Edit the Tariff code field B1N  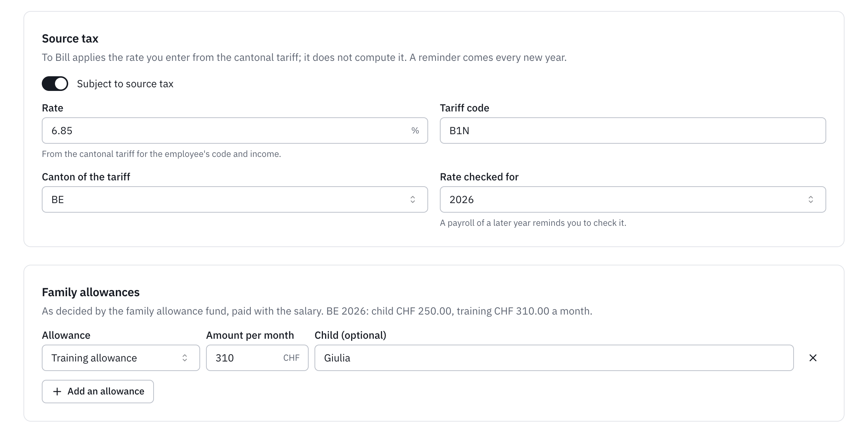[633, 131]
